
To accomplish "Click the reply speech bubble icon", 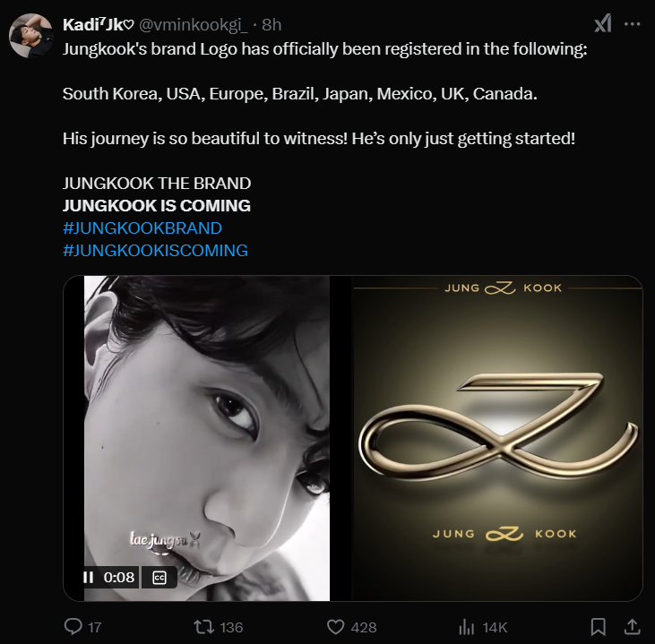I will pos(74,626).
